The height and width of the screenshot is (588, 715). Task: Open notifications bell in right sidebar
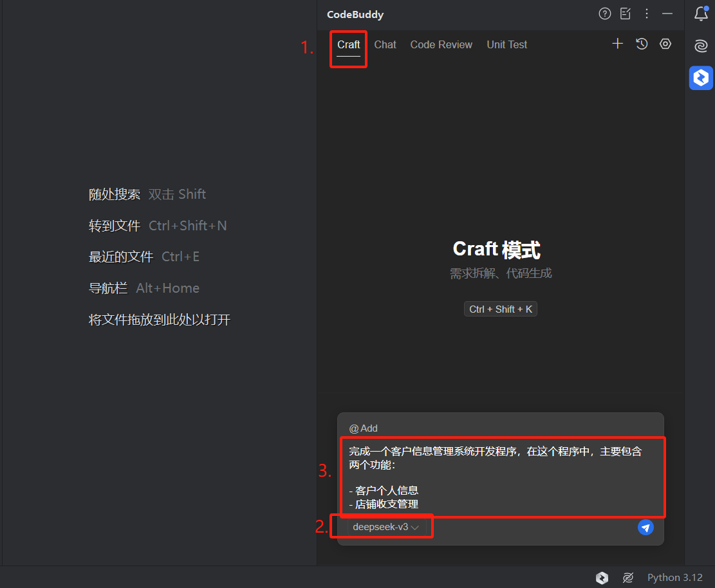pos(701,14)
